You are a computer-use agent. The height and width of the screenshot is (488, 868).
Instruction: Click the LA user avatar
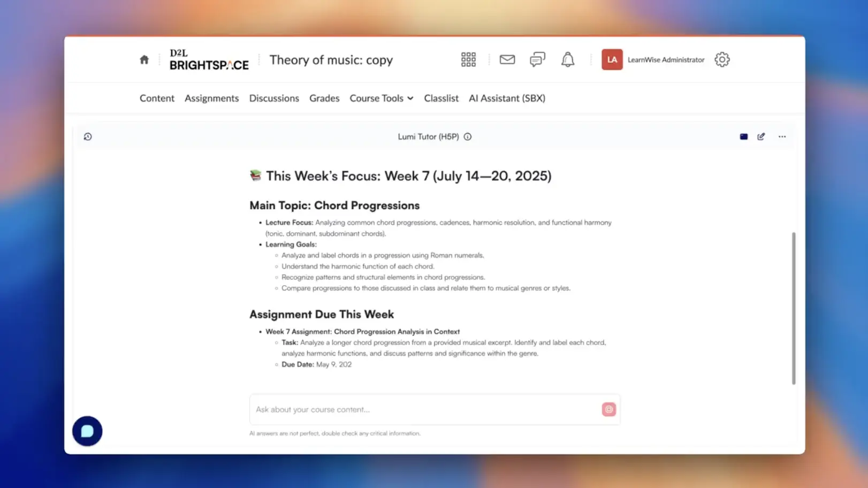(612, 59)
